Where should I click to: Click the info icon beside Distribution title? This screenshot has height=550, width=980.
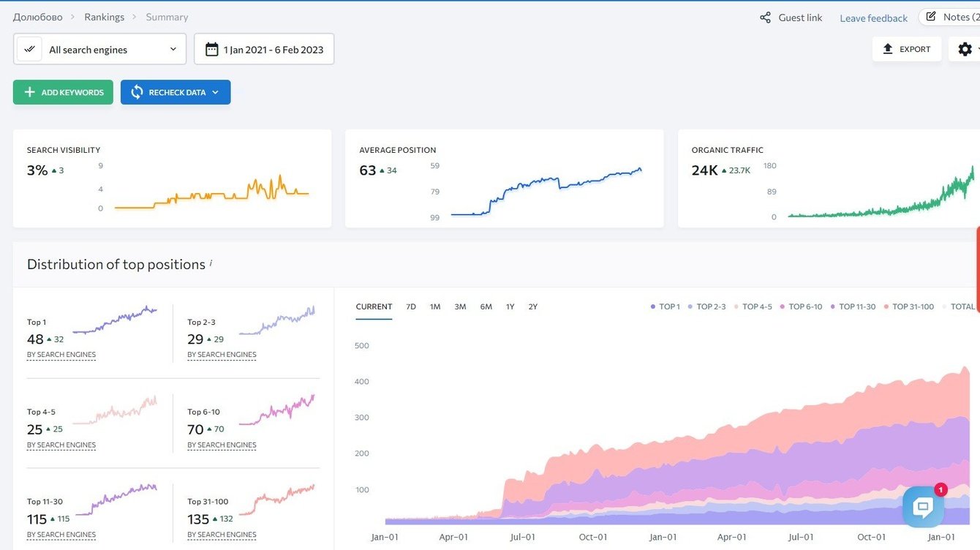coord(211,263)
